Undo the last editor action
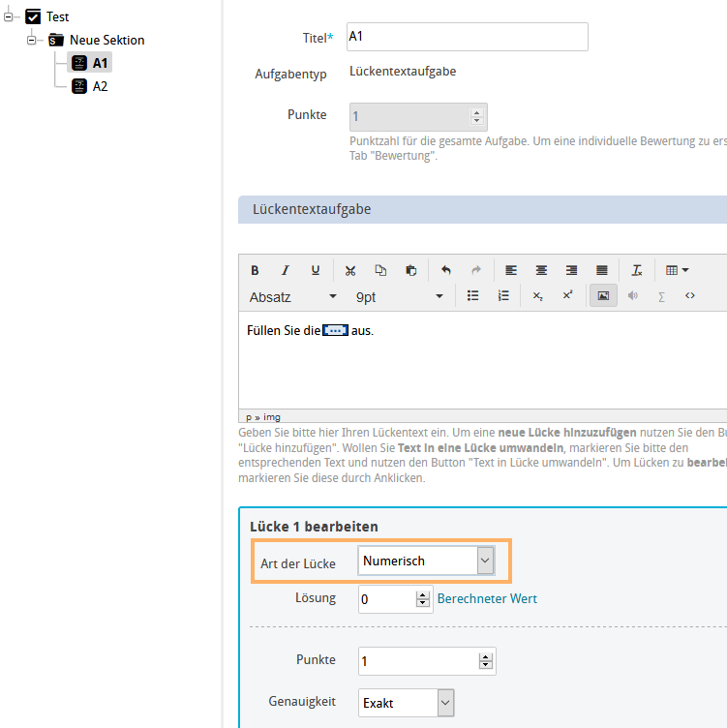The height and width of the screenshot is (728, 727). [x=445, y=271]
